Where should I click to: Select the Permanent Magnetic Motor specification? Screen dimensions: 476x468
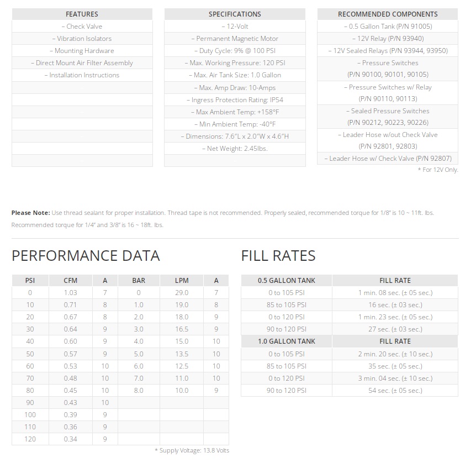pos(235,39)
